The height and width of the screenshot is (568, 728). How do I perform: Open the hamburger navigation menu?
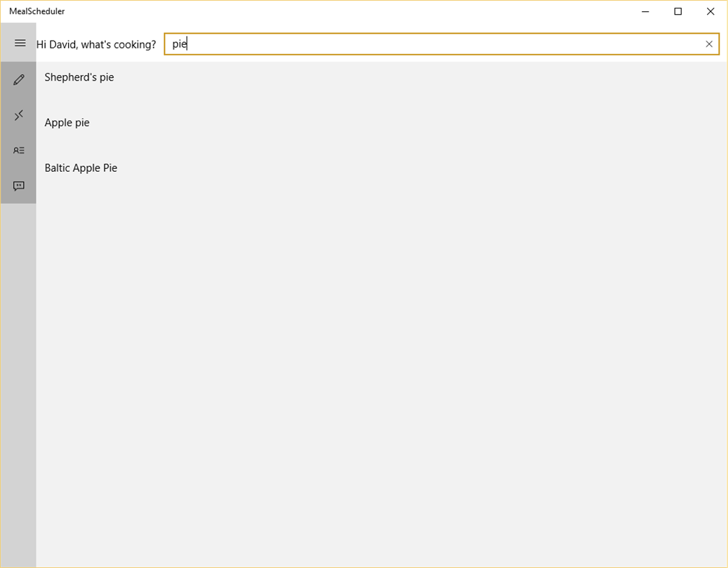point(20,43)
